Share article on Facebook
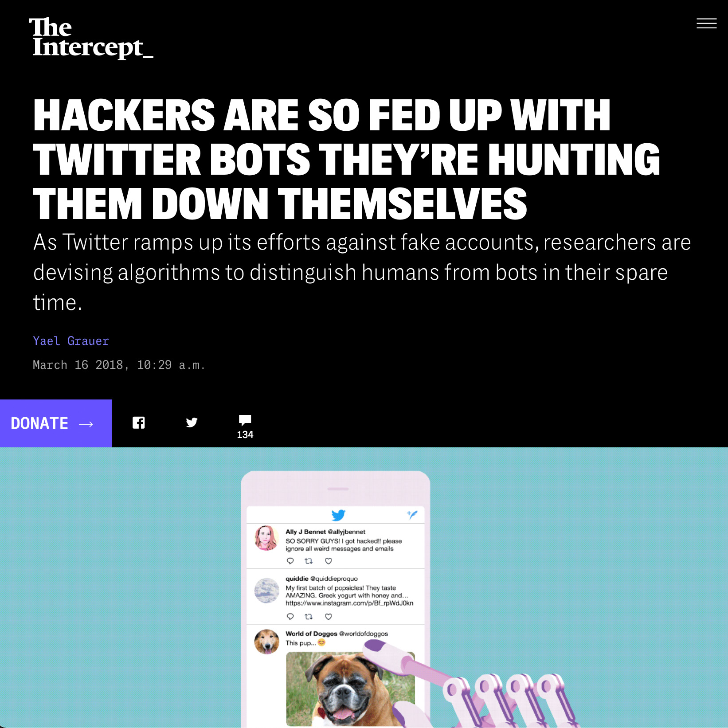The width and height of the screenshot is (728, 728). tap(139, 423)
